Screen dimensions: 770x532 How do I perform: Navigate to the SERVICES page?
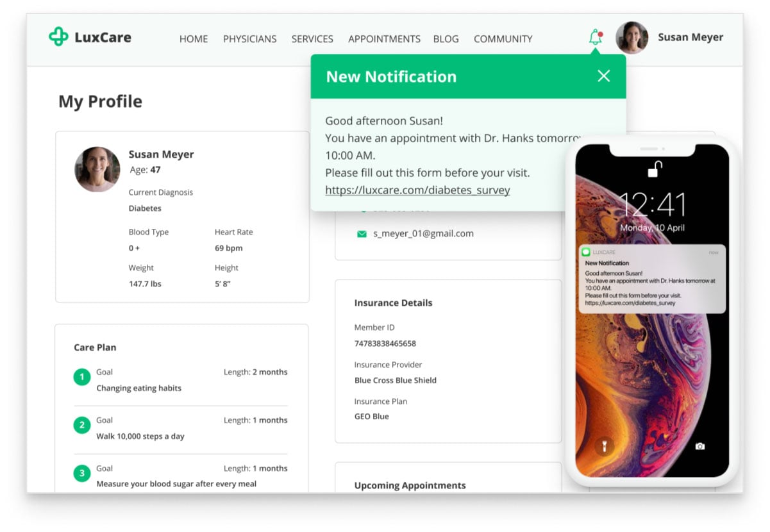pos(312,39)
